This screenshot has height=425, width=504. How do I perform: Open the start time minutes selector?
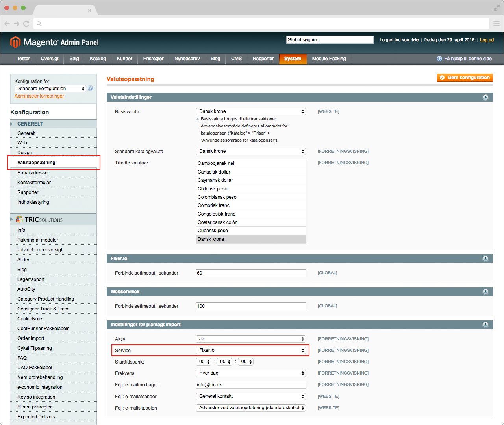(x=224, y=362)
